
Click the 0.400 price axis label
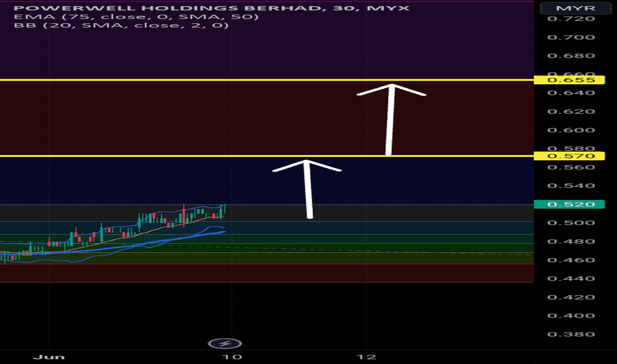click(x=571, y=316)
